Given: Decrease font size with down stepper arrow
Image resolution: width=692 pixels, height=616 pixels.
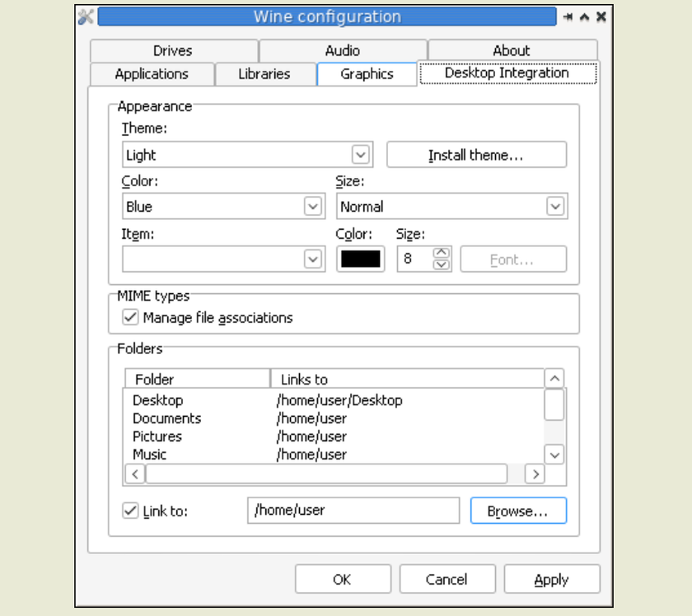Looking at the screenshot, I should pos(442,264).
